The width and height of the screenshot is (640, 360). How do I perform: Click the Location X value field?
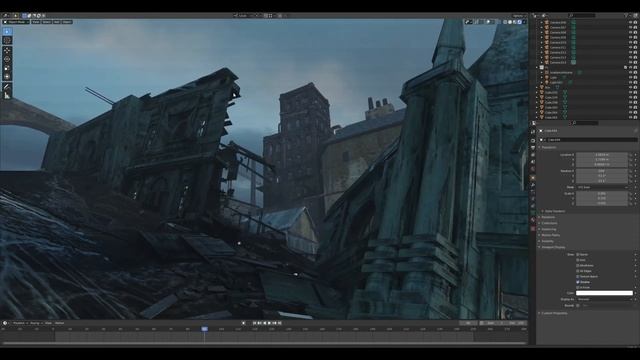(x=602, y=155)
